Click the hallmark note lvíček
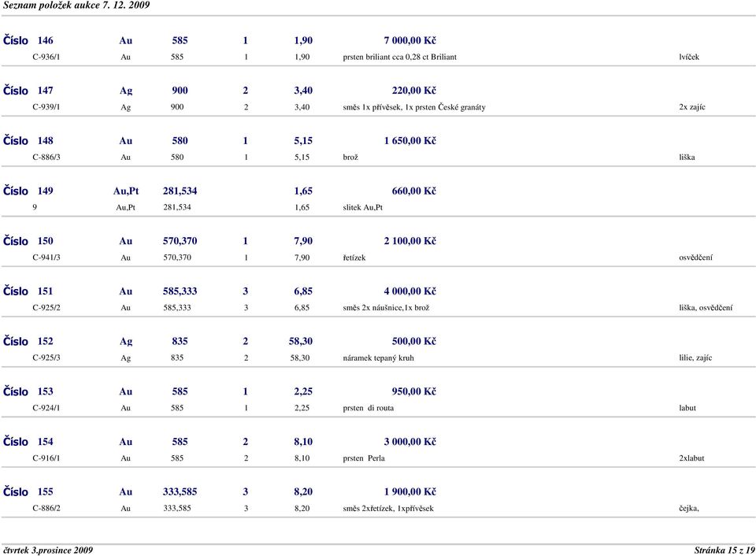 [689, 57]
